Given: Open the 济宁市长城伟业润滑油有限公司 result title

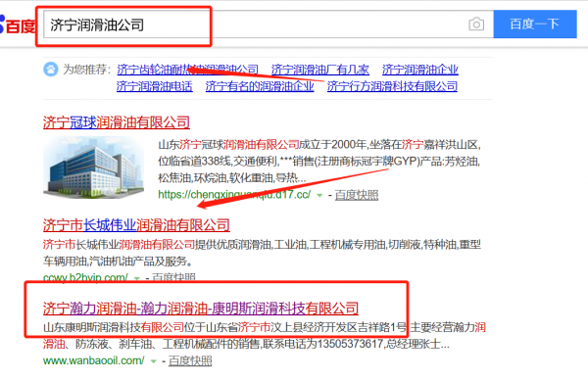Looking at the screenshot, I should [x=136, y=225].
